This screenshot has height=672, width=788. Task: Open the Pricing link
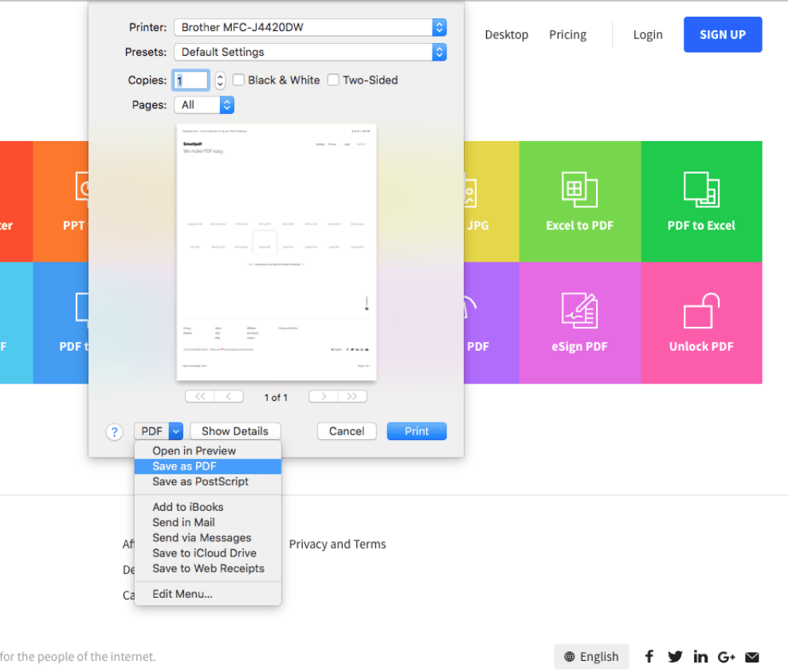[x=568, y=35]
